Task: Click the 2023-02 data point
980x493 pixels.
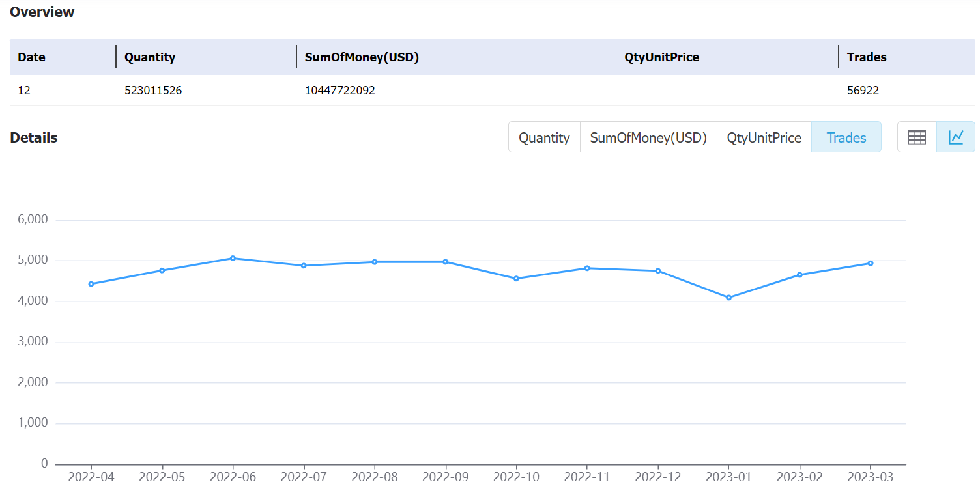Action: point(800,275)
